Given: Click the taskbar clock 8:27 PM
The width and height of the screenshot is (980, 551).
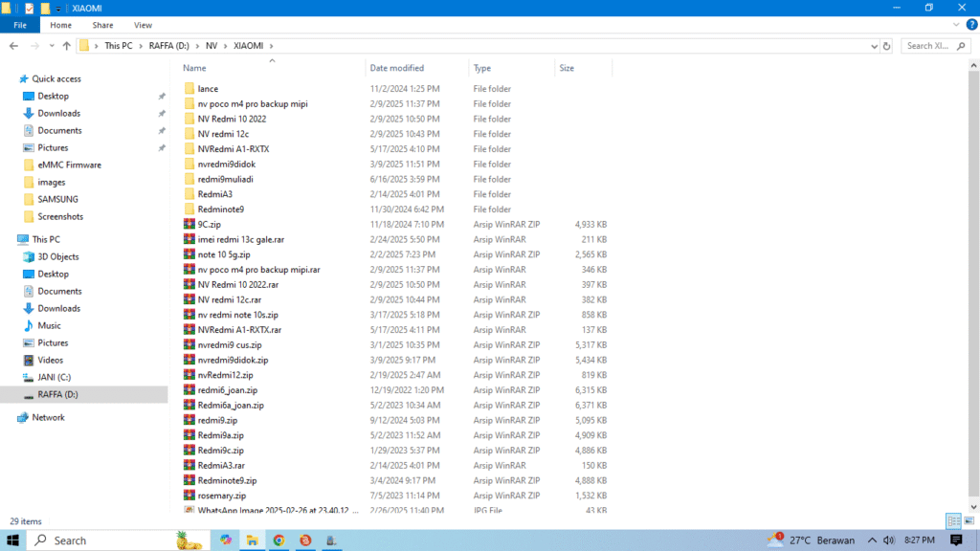Looking at the screenshot, I should 920,540.
